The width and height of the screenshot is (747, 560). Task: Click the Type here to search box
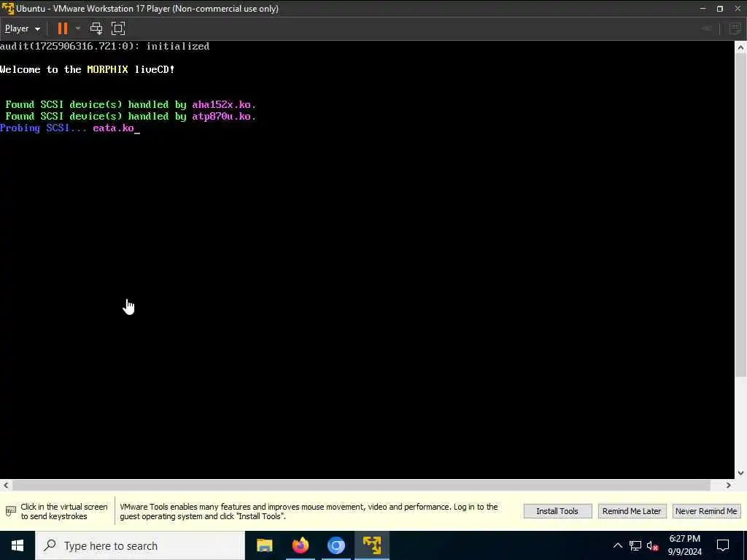140,545
